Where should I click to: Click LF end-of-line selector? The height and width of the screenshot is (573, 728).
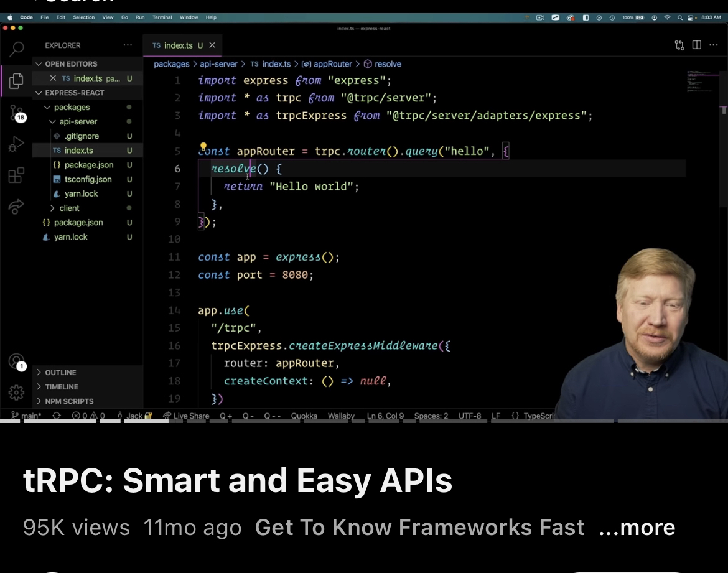(x=495, y=416)
